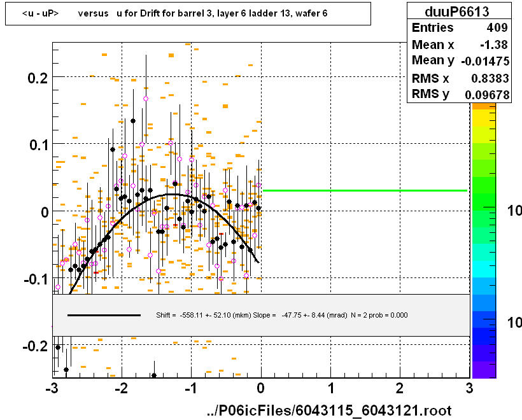Screen dimensions: 522x420
Task: Click the RMS y value 0.09678
Action: (487, 95)
